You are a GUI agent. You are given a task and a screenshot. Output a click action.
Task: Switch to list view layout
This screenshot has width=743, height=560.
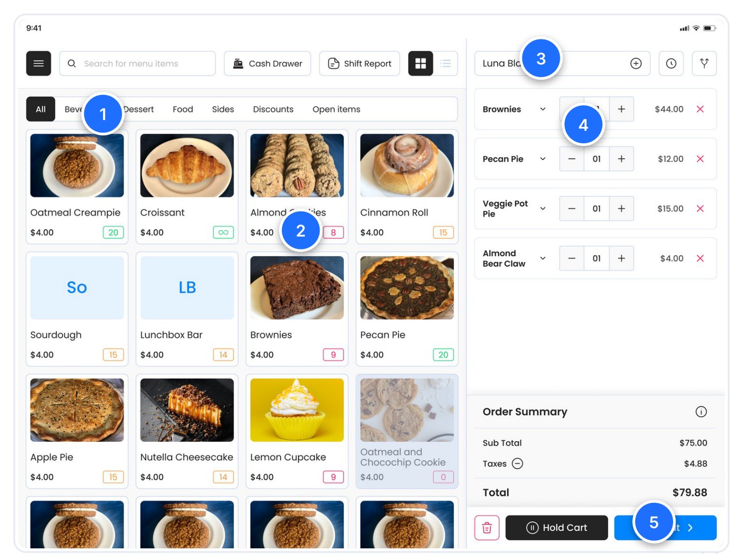(446, 64)
